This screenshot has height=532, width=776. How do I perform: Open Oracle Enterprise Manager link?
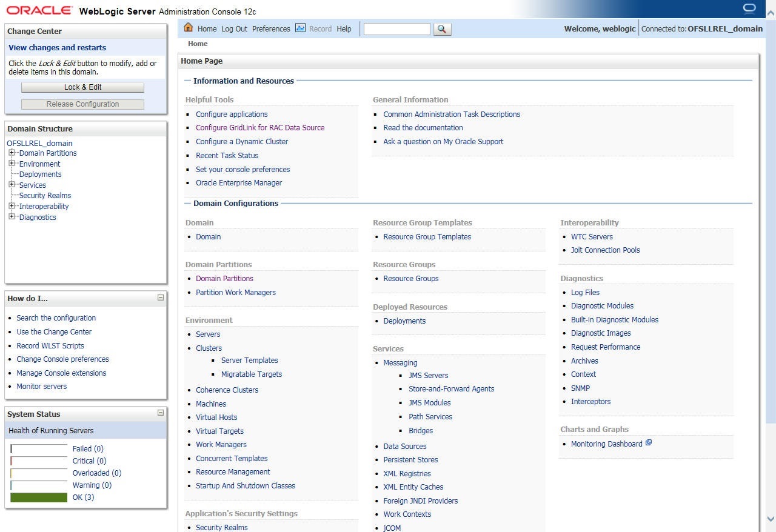click(239, 183)
